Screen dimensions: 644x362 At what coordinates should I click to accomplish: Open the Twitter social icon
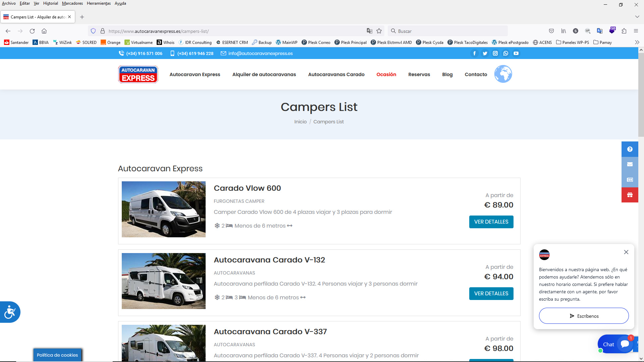click(485, 53)
